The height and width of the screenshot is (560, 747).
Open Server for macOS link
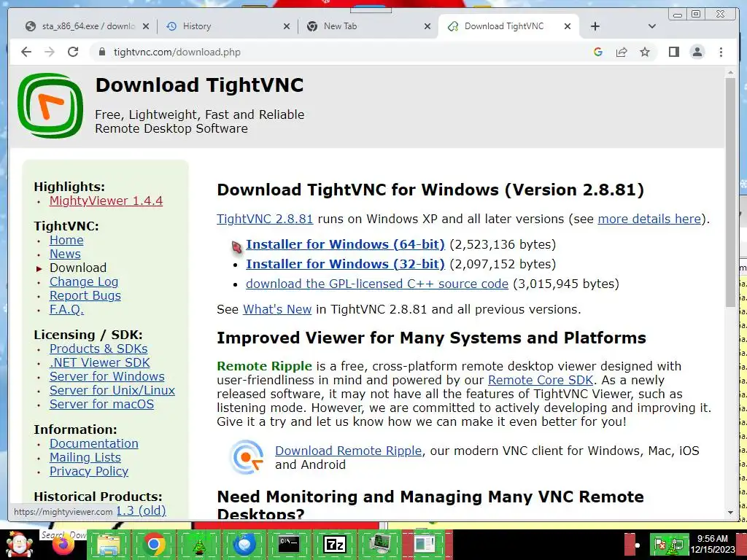[102, 404]
